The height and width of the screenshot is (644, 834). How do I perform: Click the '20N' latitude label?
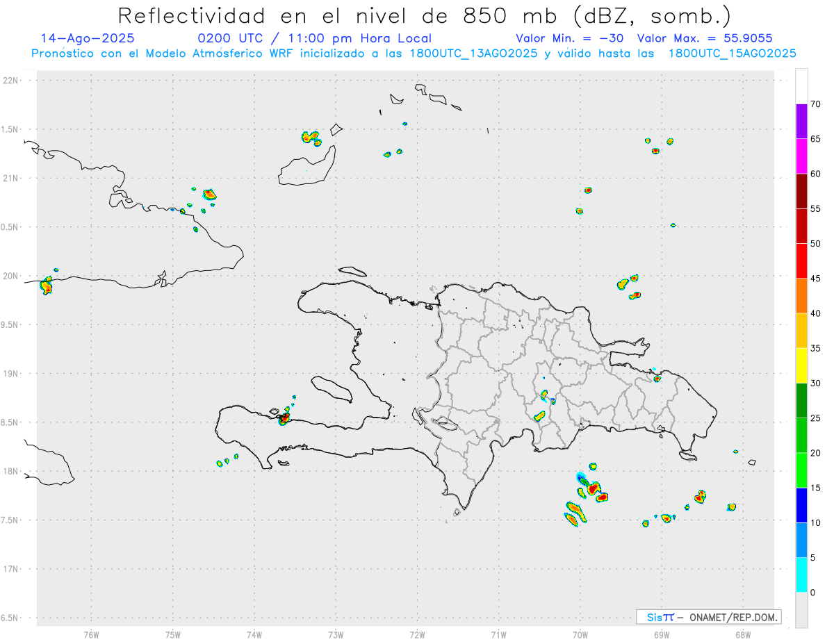[12, 276]
